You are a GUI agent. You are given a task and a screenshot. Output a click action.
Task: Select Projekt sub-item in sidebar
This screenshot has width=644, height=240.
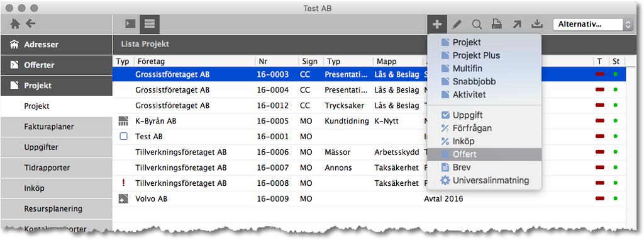(57, 106)
